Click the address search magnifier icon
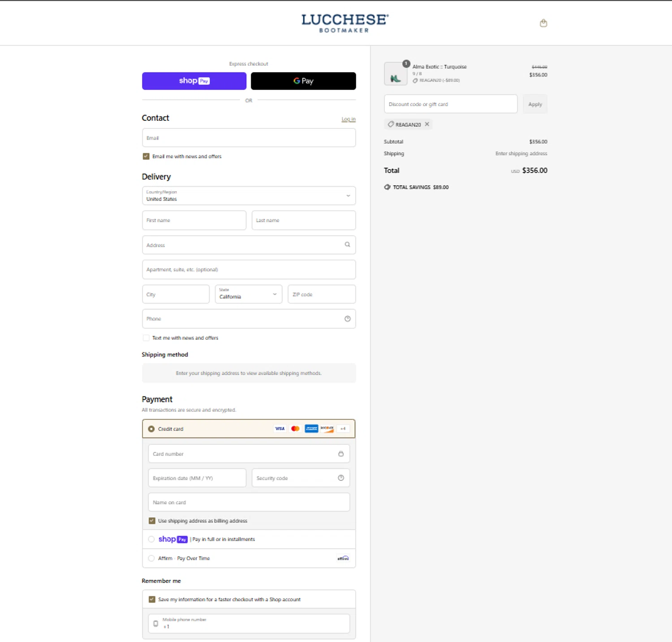The width and height of the screenshot is (672, 642). (347, 244)
